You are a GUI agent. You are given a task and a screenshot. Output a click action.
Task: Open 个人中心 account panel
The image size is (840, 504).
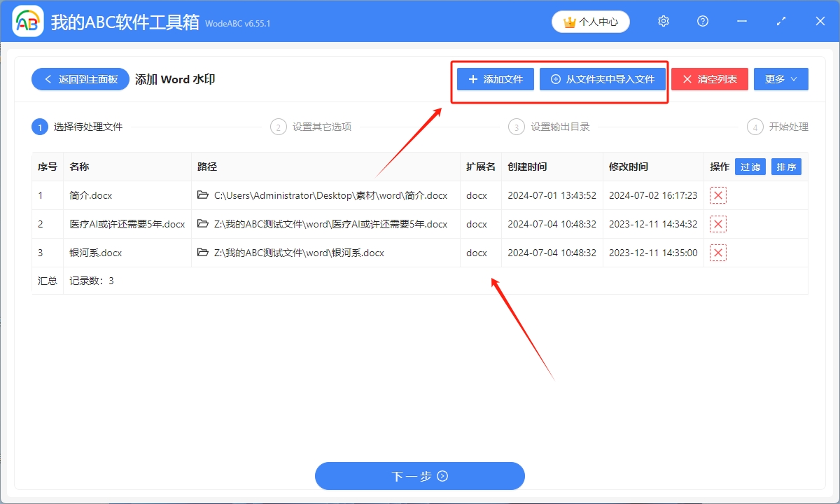coord(590,22)
